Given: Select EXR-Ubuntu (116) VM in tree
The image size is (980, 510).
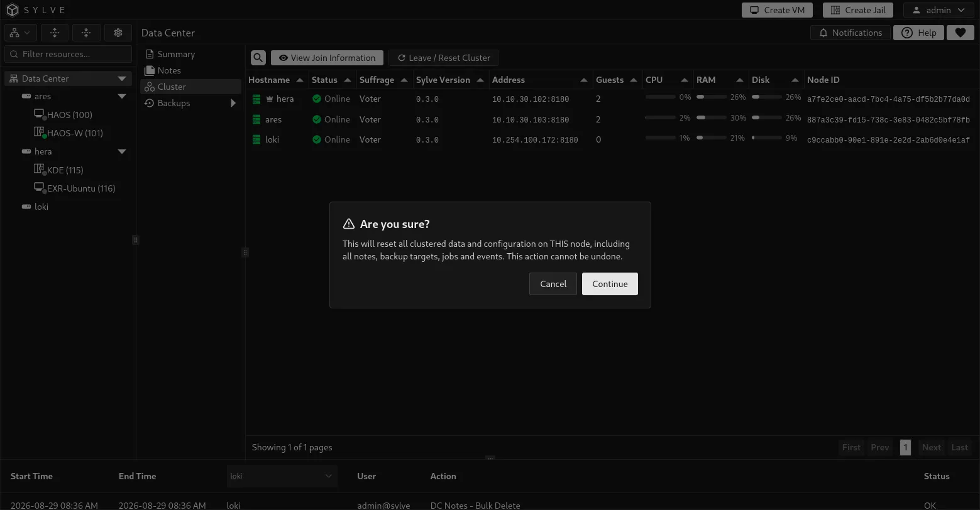Looking at the screenshot, I should (x=80, y=188).
